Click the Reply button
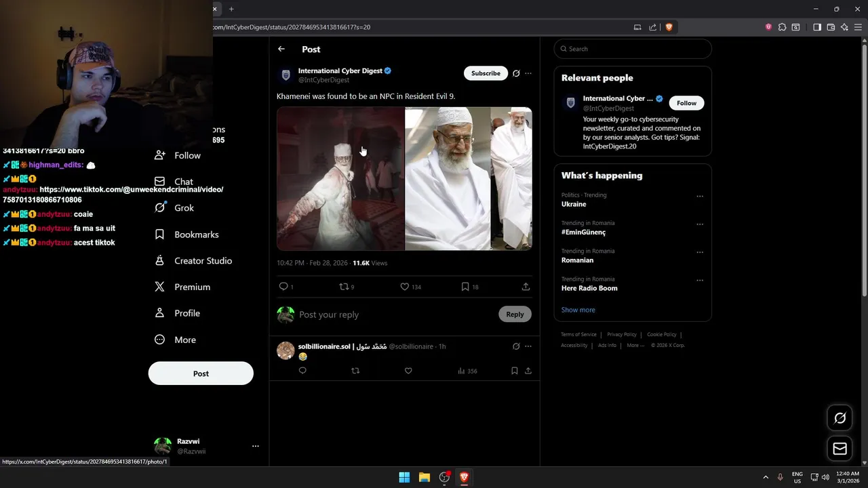 click(515, 314)
